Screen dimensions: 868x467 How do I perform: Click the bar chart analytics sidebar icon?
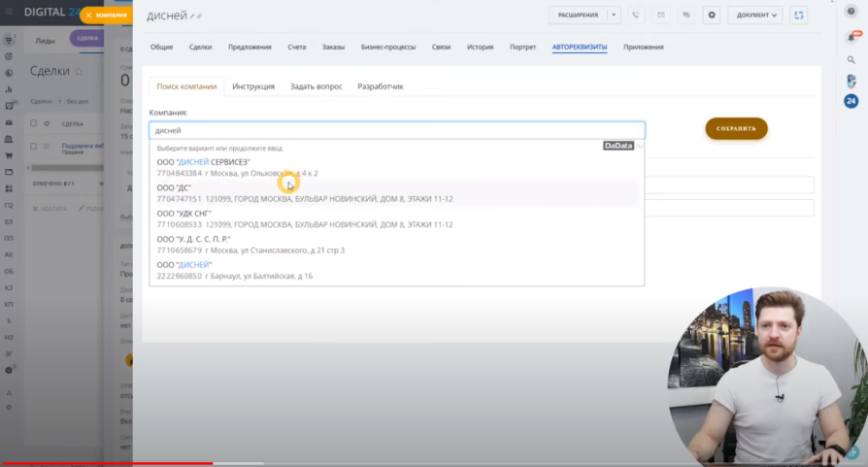click(x=9, y=89)
